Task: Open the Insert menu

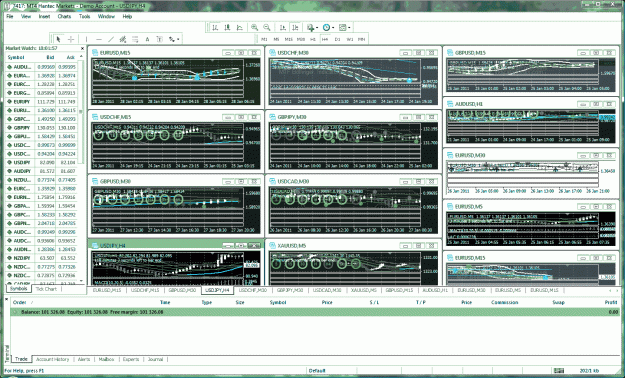Action: [44, 16]
